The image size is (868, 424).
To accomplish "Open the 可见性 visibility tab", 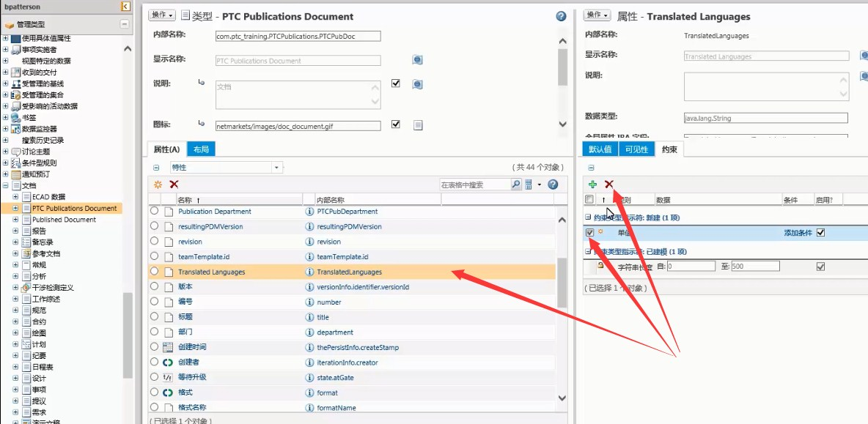I will [x=636, y=149].
